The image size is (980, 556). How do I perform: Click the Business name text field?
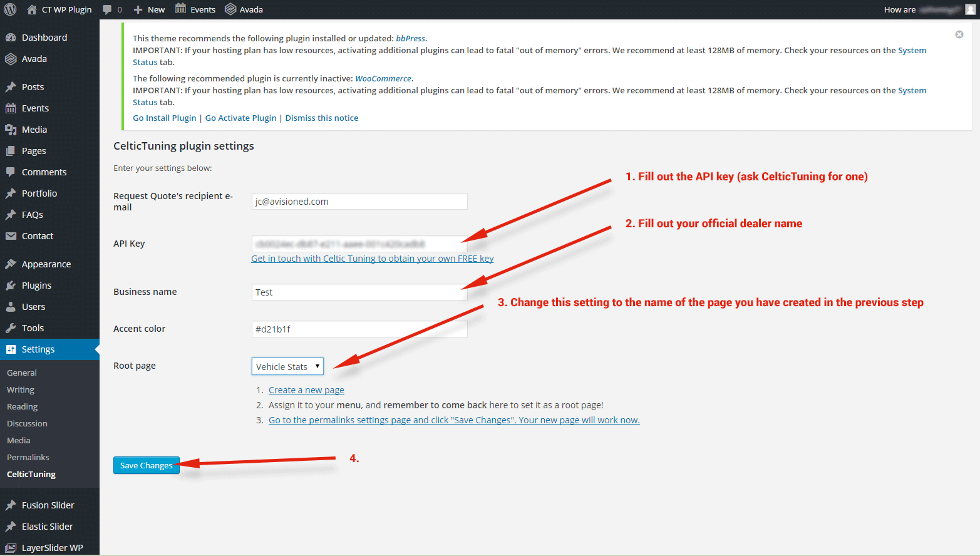359,292
